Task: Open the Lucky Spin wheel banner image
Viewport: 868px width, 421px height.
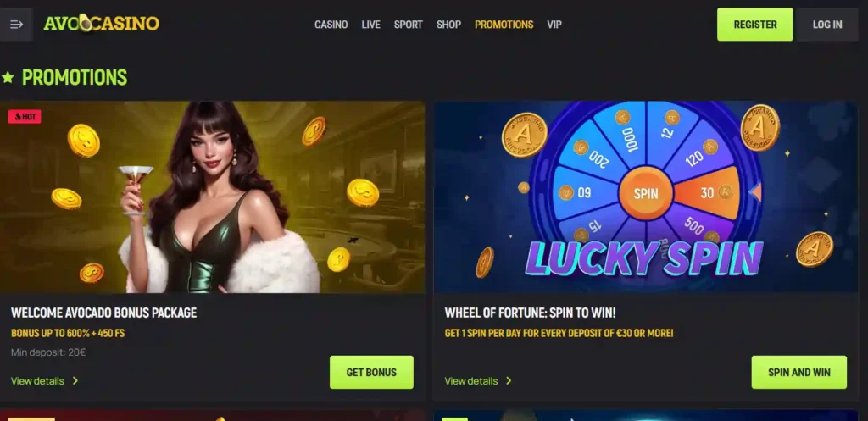Action: (x=645, y=197)
